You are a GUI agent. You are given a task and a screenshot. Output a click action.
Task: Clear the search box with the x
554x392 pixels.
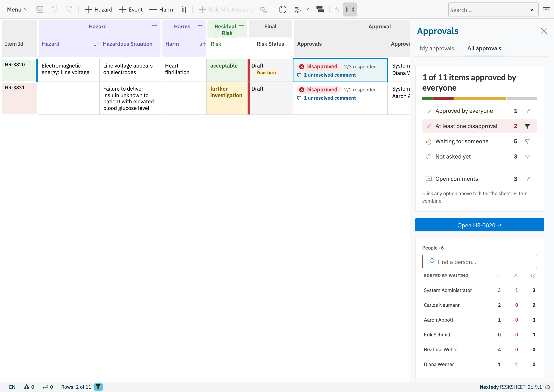coord(532,10)
